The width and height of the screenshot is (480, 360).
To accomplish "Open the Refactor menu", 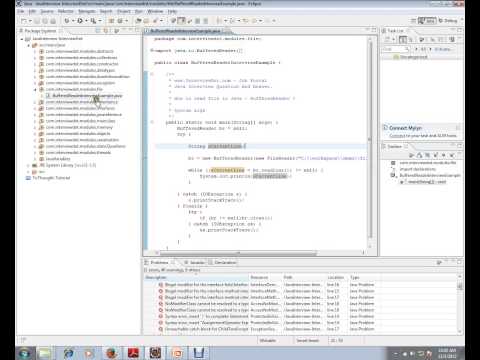I will pyautogui.click(x=65, y=11).
